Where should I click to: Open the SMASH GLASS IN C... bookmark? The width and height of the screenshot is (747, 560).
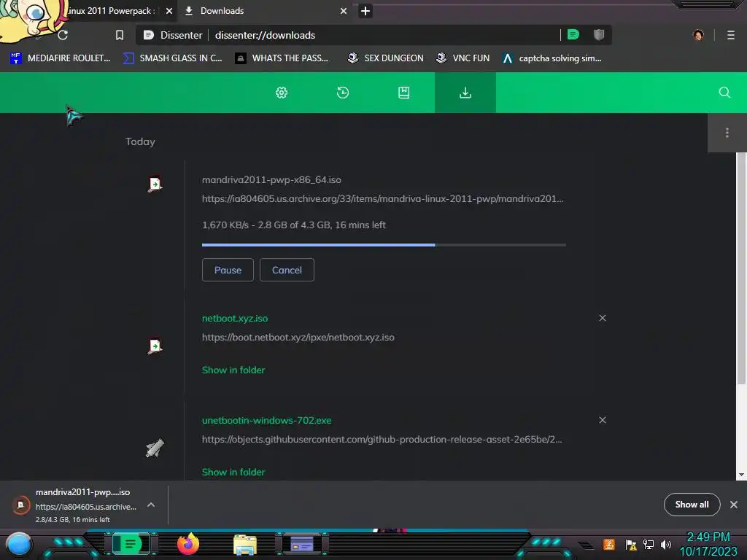(x=172, y=58)
